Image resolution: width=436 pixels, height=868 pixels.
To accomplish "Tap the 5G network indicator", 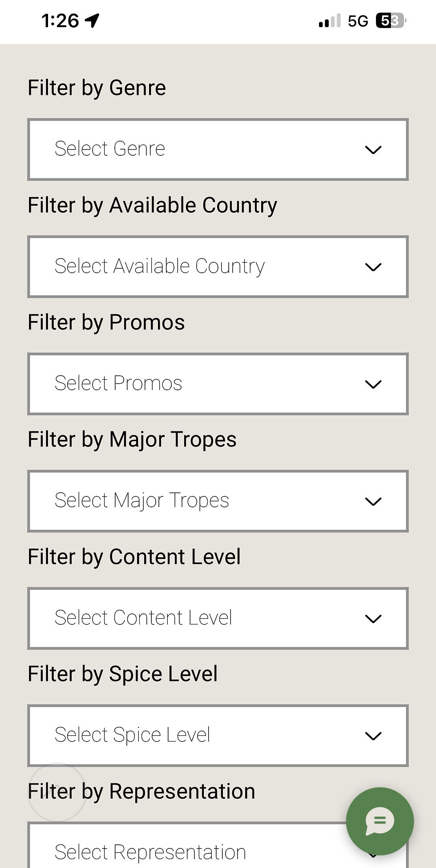I will (358, 21).
